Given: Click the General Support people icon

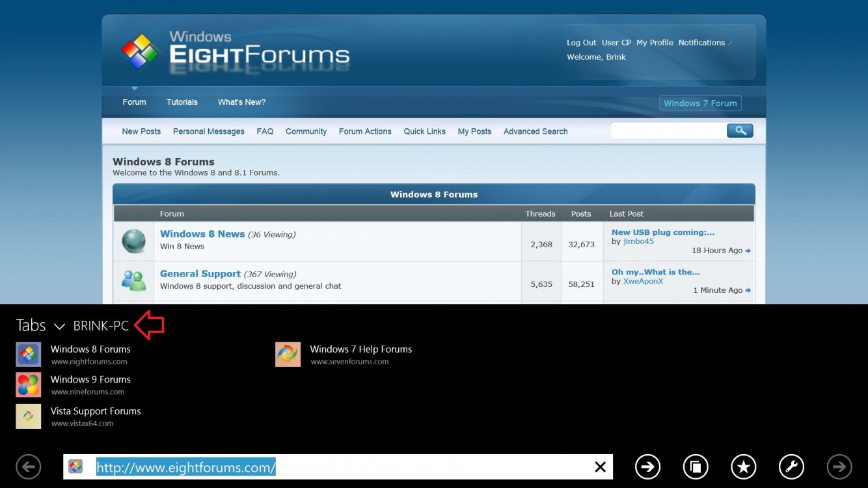Looking at the screenshot, I should [x=134, y=281].
